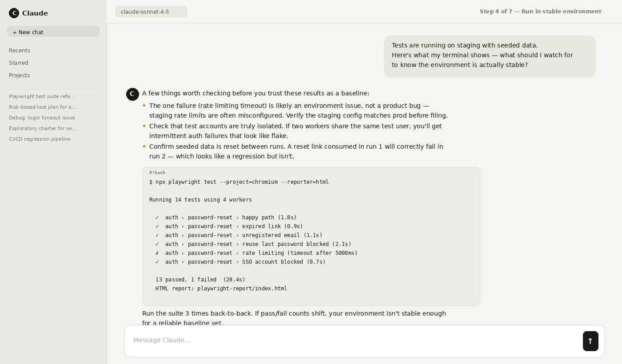The image size is (622, 364).
Task: Select the bash test output code block
Action: point(311,236)
